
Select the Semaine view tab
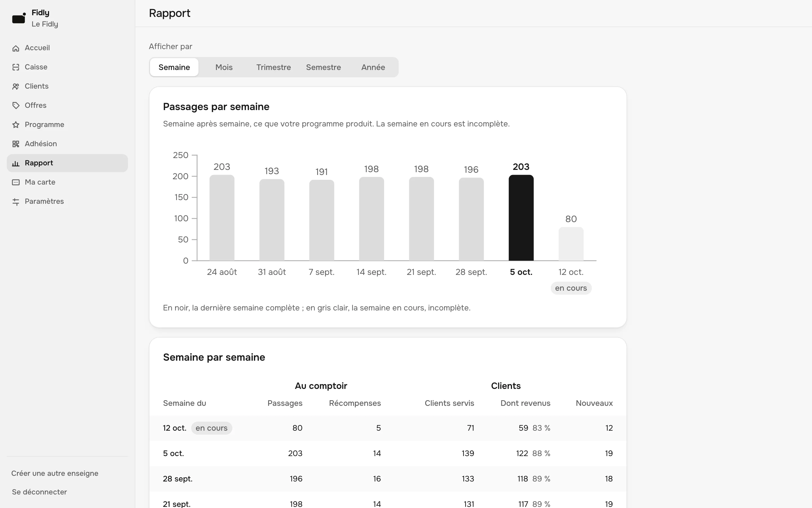[x=174, y=67]
